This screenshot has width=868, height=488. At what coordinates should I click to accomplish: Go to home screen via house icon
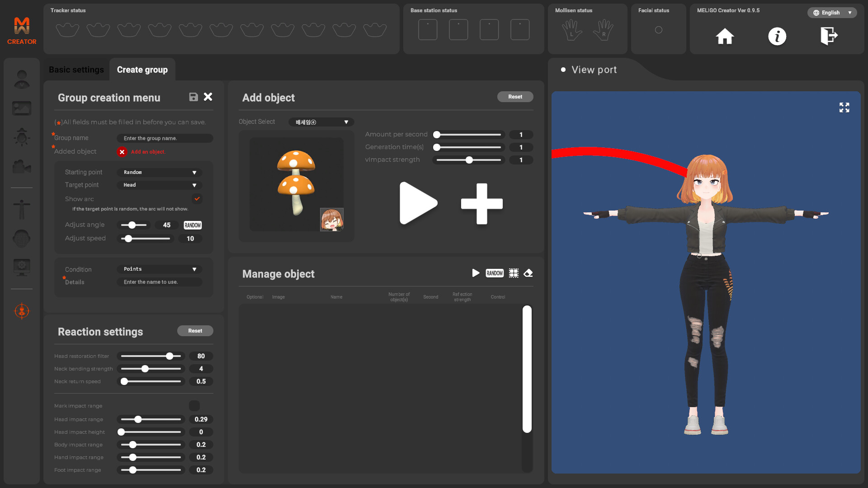point(725,36)
